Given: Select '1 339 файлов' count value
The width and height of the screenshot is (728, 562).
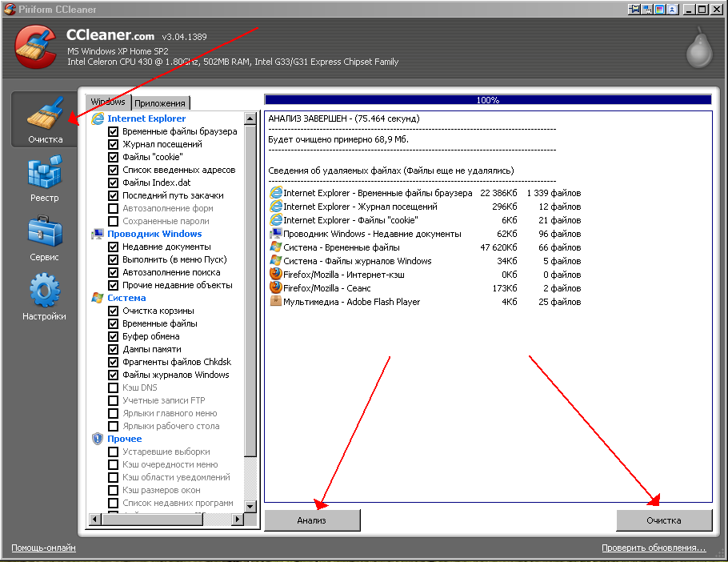Looking at the screenshot, I should coord(554,193).
